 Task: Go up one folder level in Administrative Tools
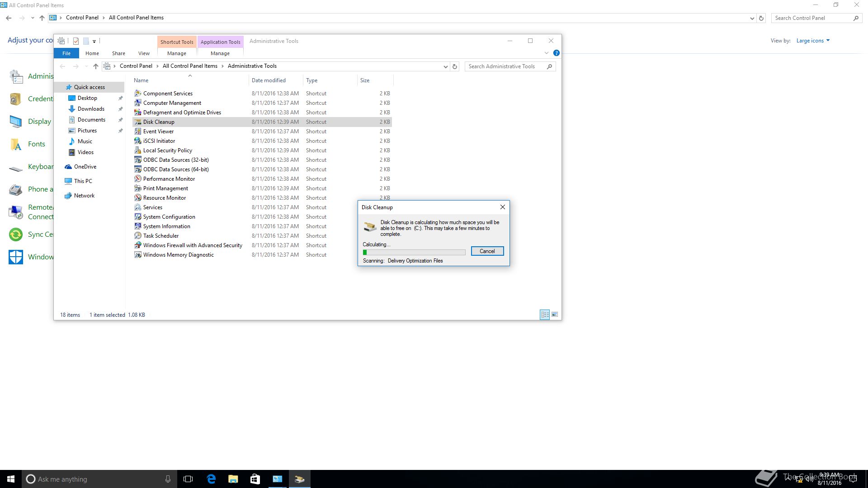(x=95, y=66)
